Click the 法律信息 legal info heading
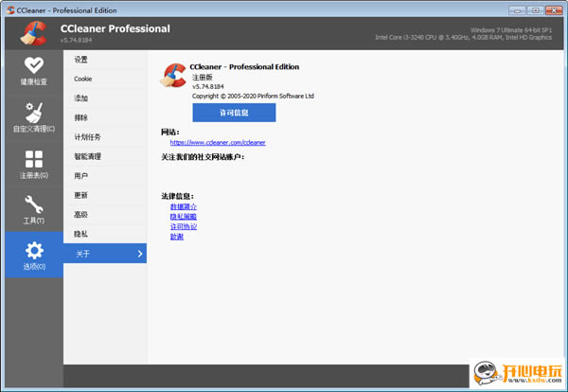The image size is (568, 392). [x=178, y=196]
